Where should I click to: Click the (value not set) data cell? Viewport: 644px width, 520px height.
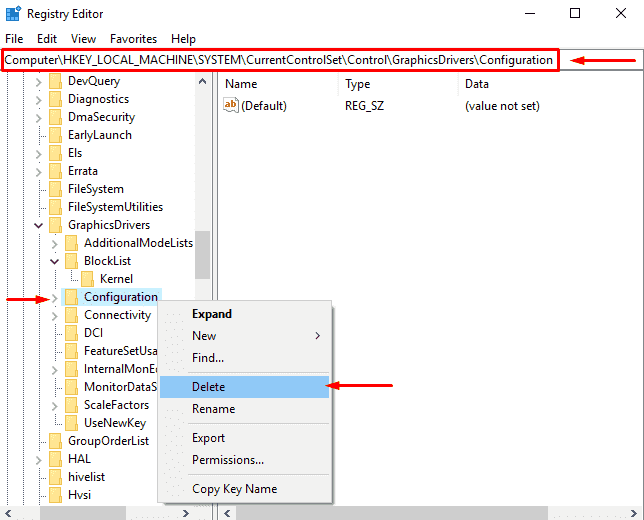(502, 106)
